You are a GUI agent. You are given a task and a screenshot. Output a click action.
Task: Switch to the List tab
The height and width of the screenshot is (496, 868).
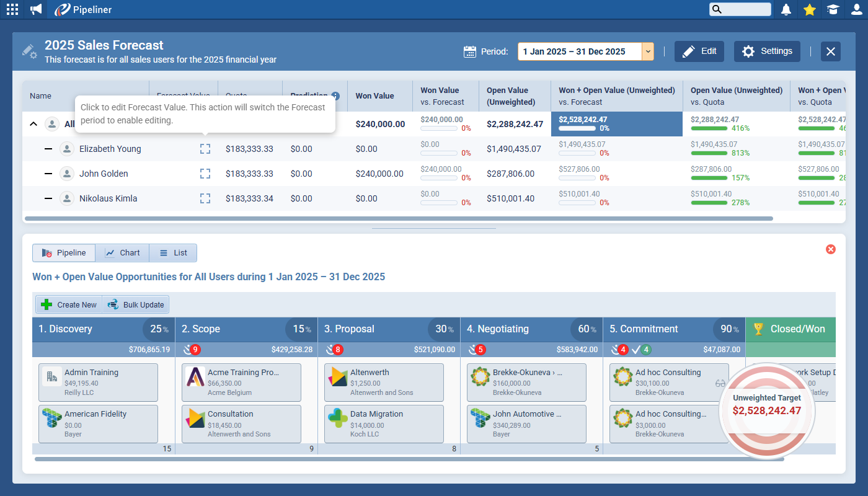[x=173, y=253]
